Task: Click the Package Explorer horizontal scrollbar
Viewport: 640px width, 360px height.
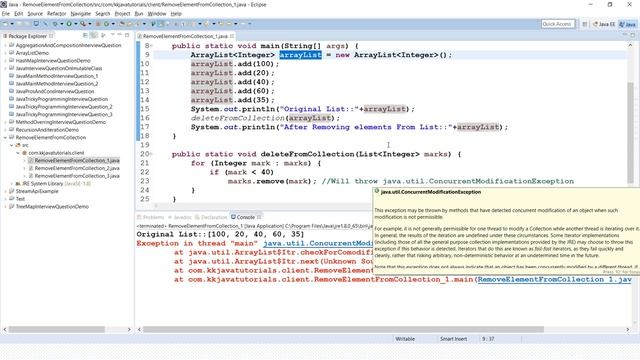Action: click(56, 329)
